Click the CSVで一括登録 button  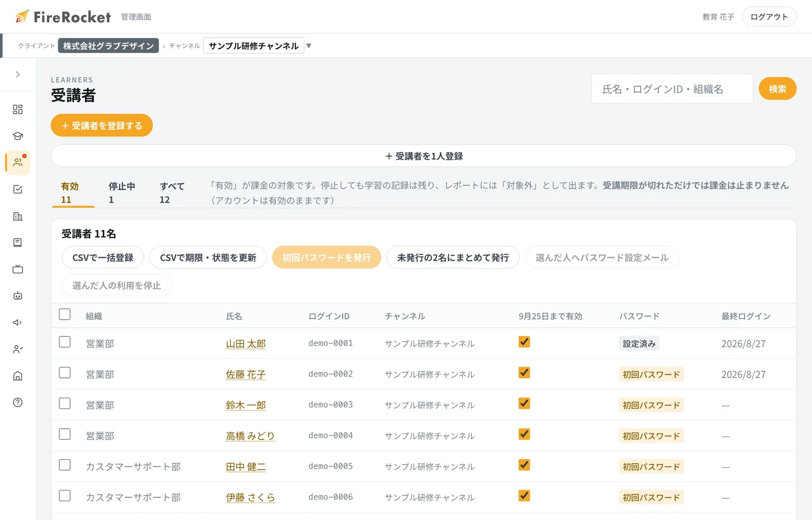(103, 257)
